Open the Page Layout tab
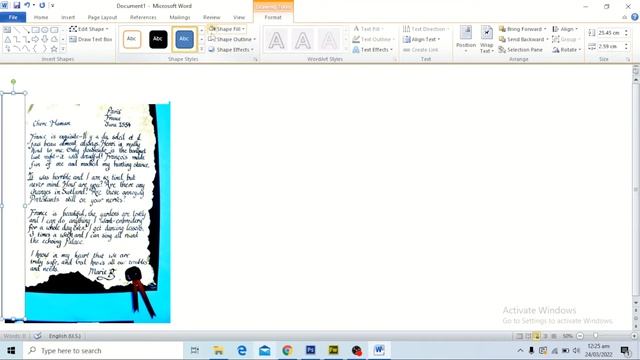640x360 pixels. coord(102,17)
